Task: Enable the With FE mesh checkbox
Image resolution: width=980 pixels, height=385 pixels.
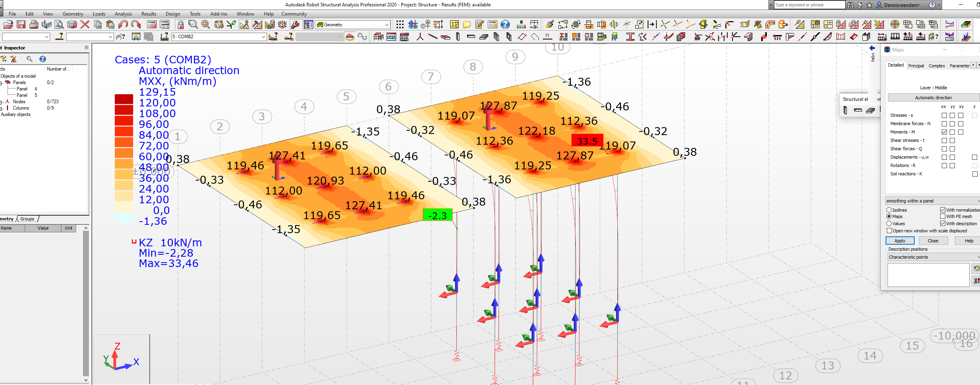Action: pyautogui.click(x=943, y=216)
